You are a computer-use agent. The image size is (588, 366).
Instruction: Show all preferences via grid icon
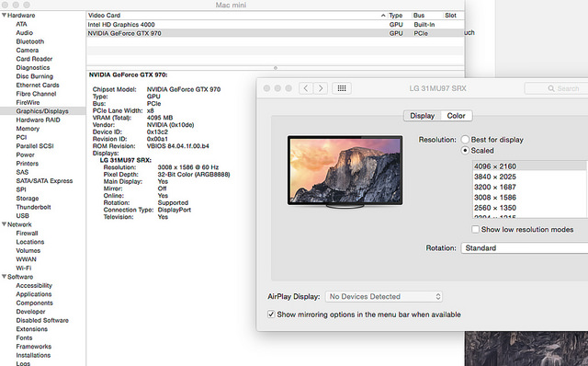(x=342, y=88)
